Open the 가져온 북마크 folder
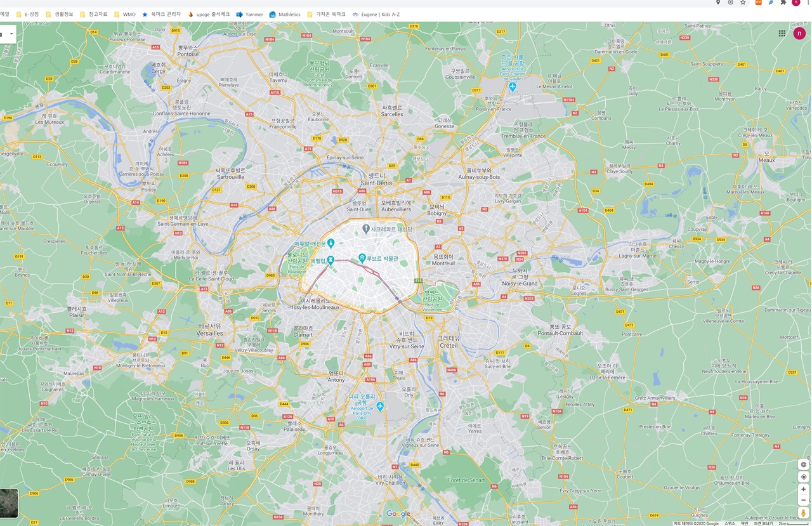Image resolution: width=812 pixels, height=526 pixels. coord(326,14)
